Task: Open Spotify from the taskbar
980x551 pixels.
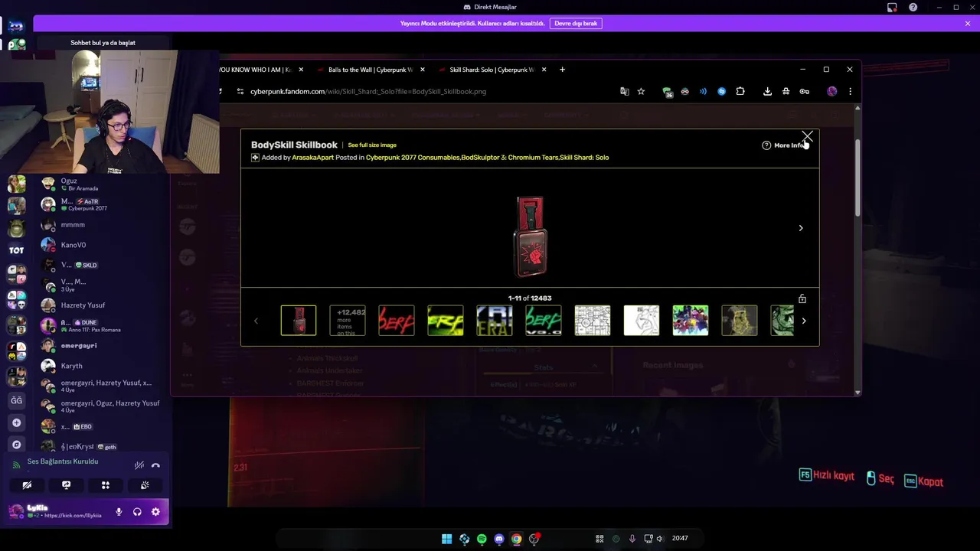Action: (x=482, y=539)
